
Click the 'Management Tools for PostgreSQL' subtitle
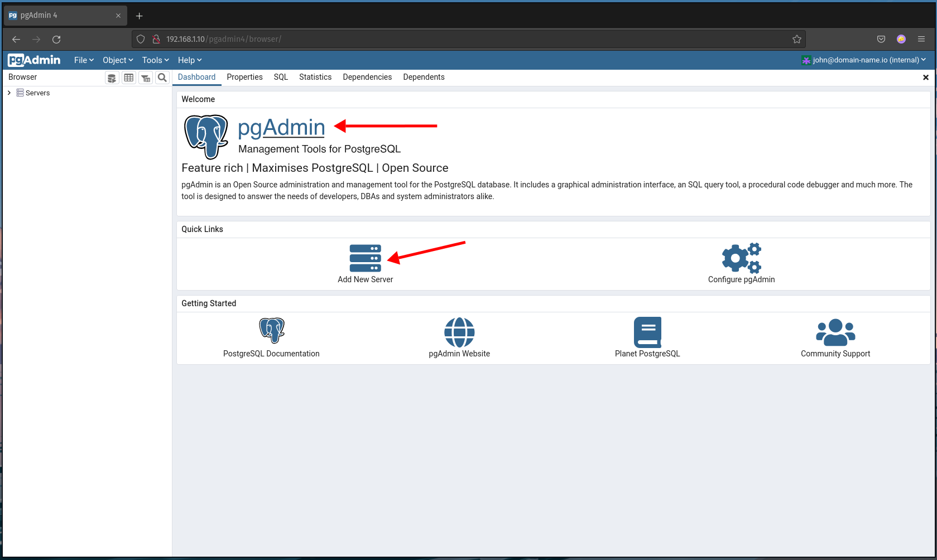[x=319, y=149]
